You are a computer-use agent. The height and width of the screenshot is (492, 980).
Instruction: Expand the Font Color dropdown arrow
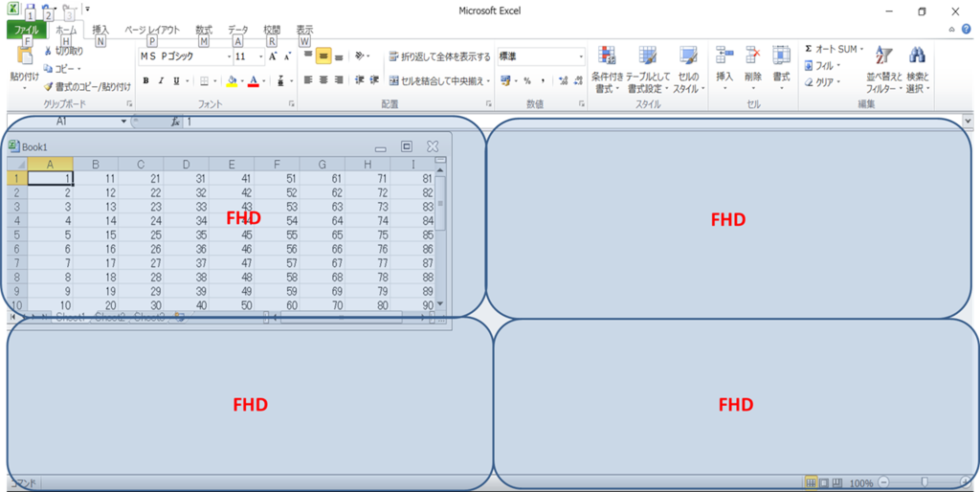coord(264,80)
